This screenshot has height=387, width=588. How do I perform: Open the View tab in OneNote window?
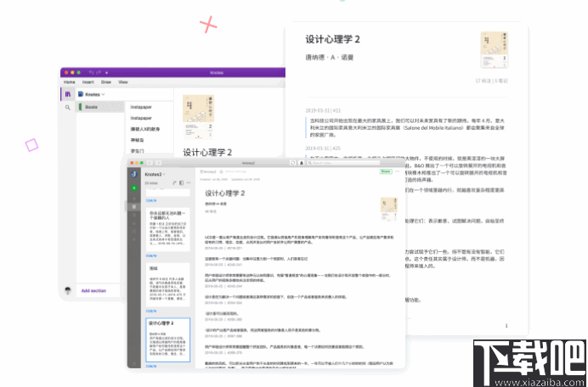coord(123,82)
